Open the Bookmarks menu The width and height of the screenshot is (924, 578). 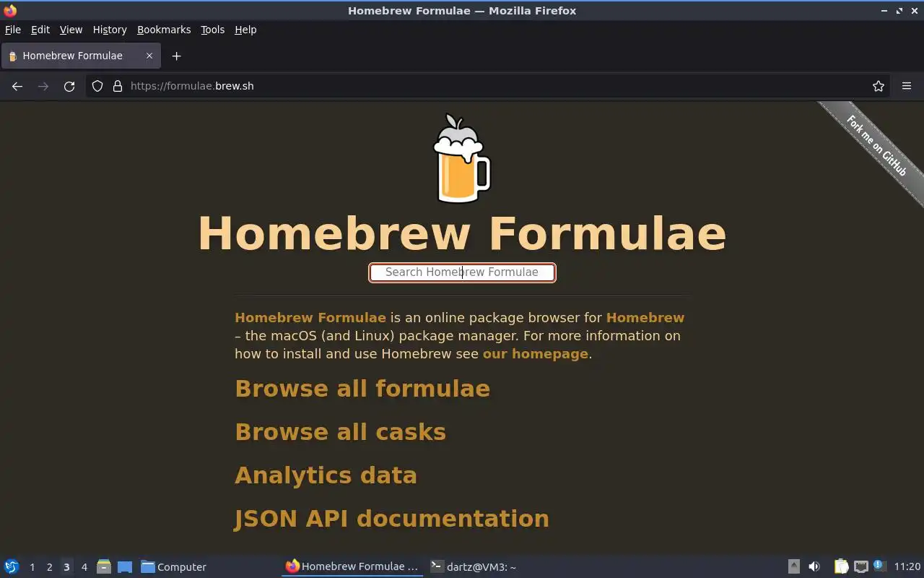164,30
